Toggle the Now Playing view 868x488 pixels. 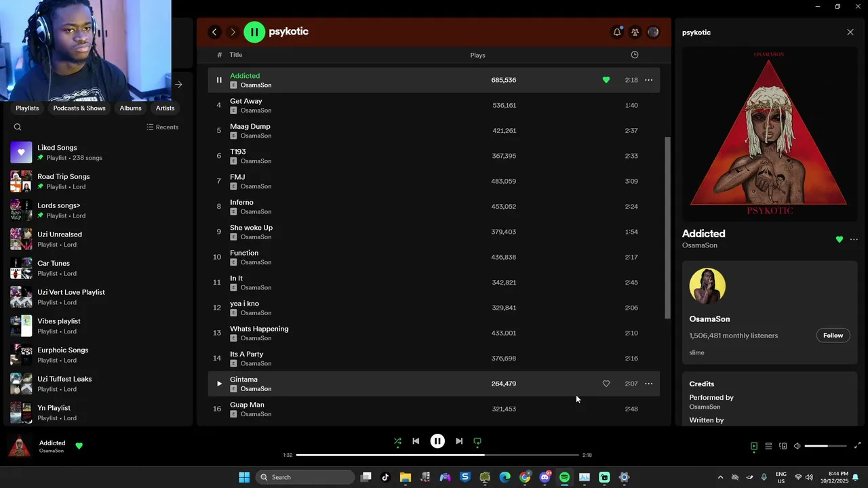[x=754, y=446]
